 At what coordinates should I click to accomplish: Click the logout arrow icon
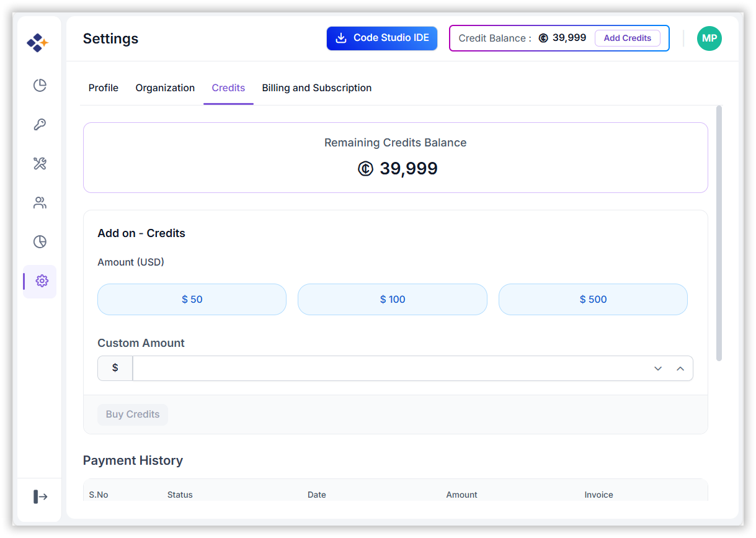coord(40,496)
